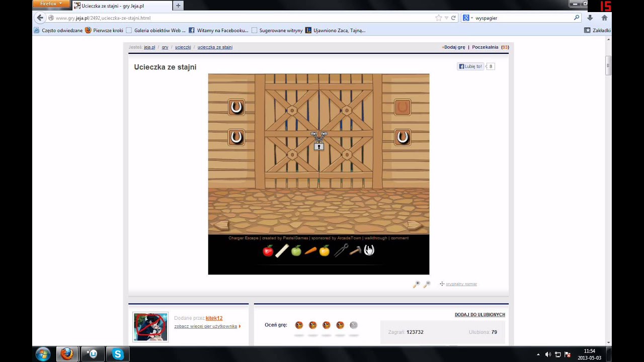The width and height of the screenshot is (644, 362).
Task: Click the kitek12 avatar thumbnail
Action: coord(150,327)
